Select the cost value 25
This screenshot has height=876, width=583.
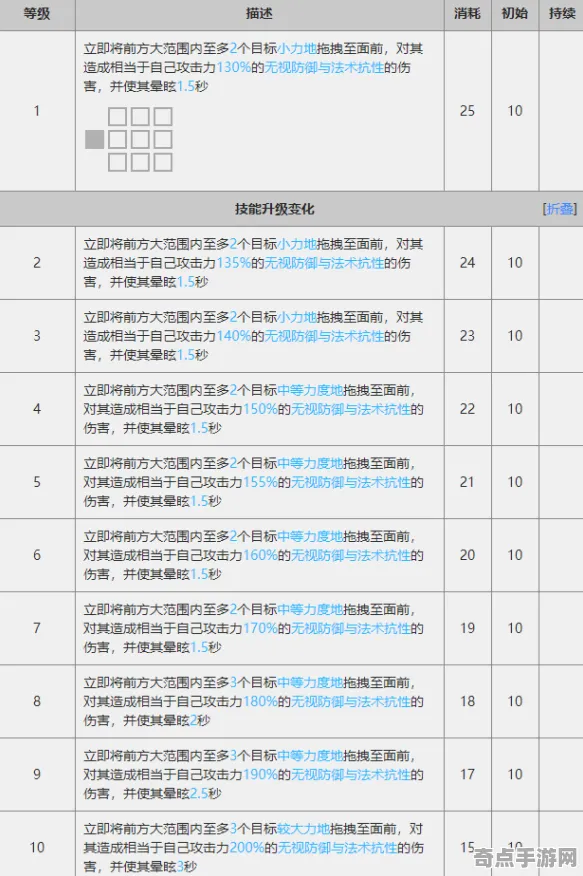[x=467, y=111]
